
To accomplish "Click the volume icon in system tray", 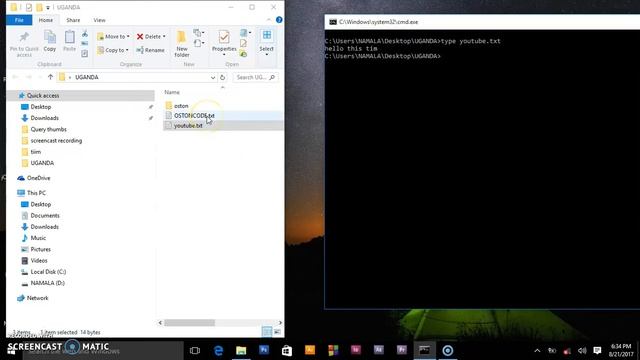I will pos(582,351).
